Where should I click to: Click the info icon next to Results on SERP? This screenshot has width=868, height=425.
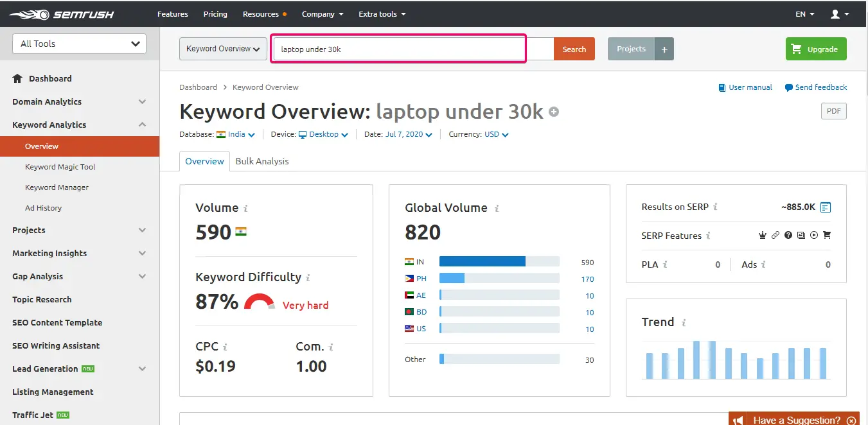point(716,207)
